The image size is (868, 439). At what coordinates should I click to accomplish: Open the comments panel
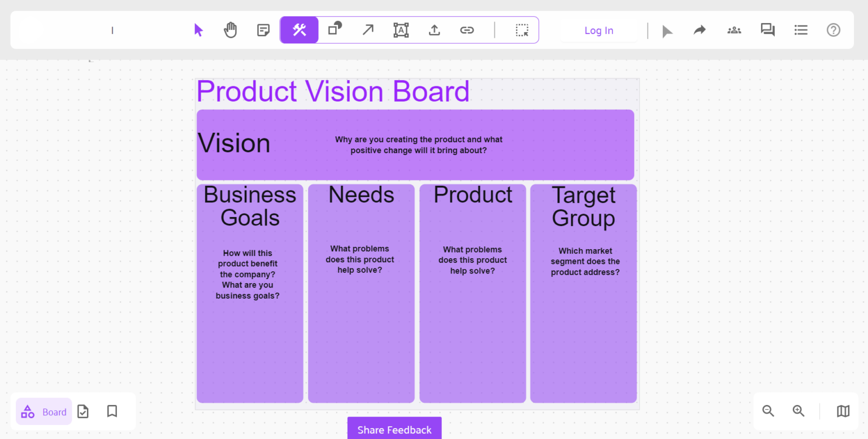click(x=767, y=30)
